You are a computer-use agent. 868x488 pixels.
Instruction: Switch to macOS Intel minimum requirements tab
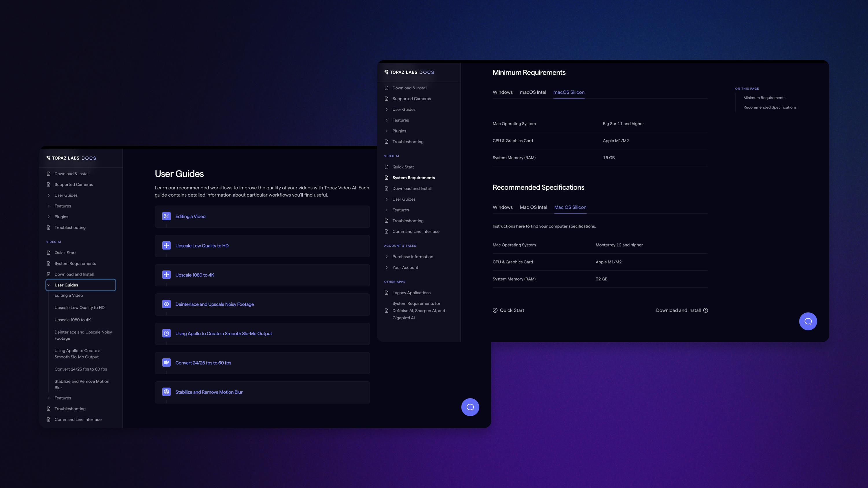coord(533,92)
